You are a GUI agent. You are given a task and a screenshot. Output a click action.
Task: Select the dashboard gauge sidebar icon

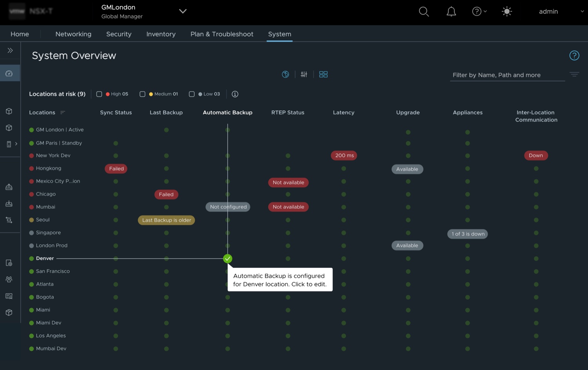9,73
